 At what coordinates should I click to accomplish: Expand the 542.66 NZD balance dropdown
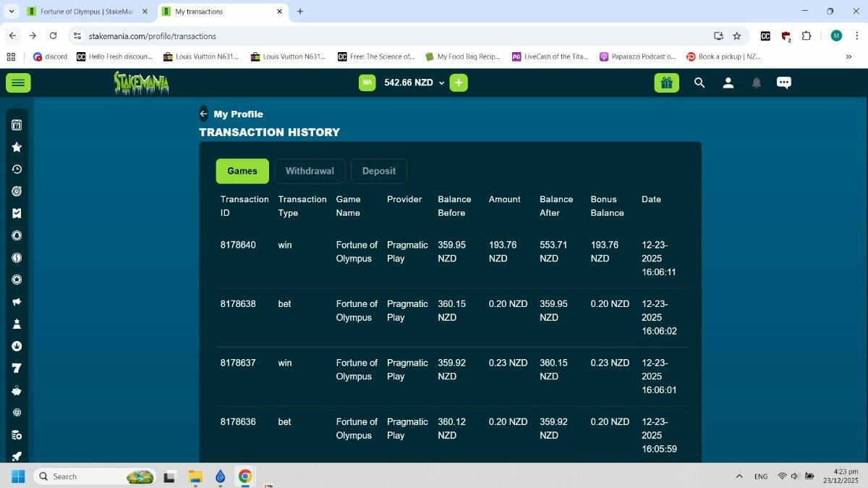(x=441, y=83)
